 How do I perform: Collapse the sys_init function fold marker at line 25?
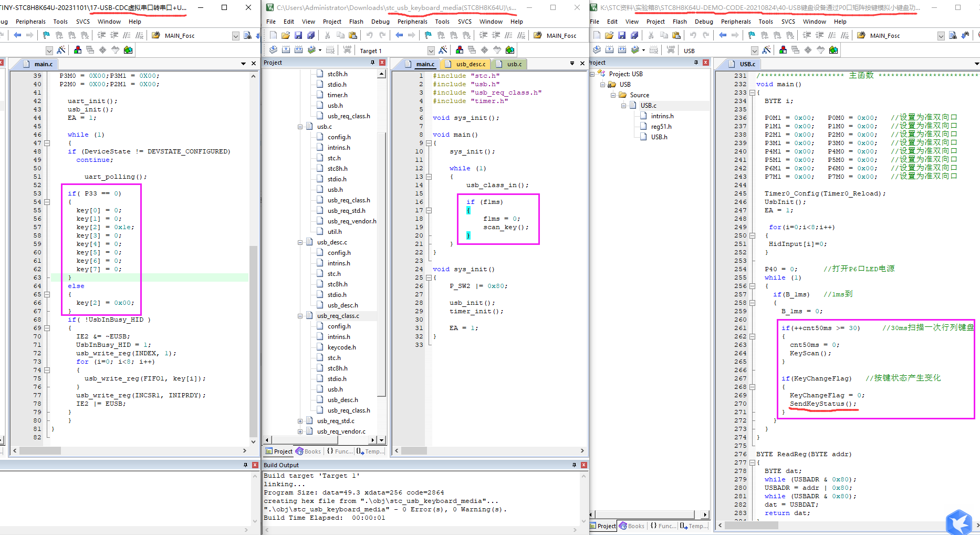pos(429,277)
